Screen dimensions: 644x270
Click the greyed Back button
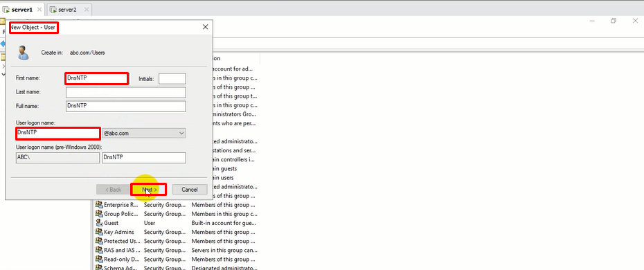[x=113, y=190]
